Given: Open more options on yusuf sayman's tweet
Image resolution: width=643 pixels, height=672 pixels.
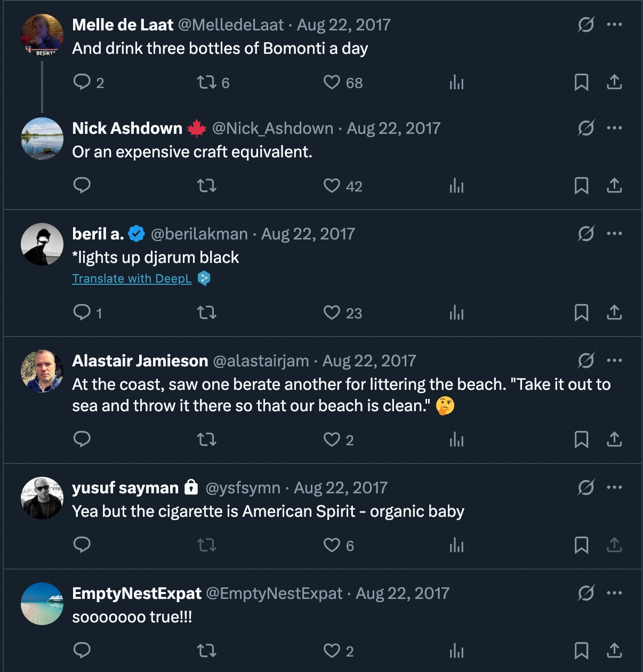Looking at the screenshot, I should click(x=614, y=487).
